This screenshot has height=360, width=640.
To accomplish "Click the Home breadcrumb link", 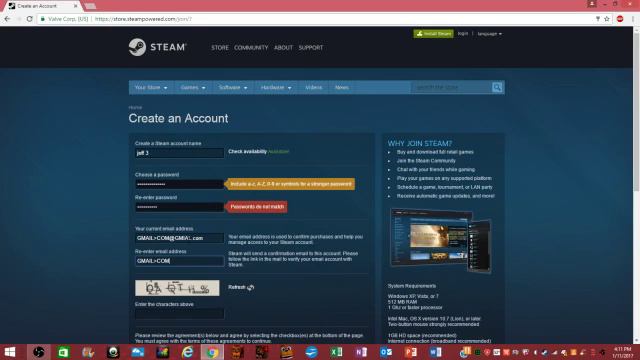I will 135,107.
